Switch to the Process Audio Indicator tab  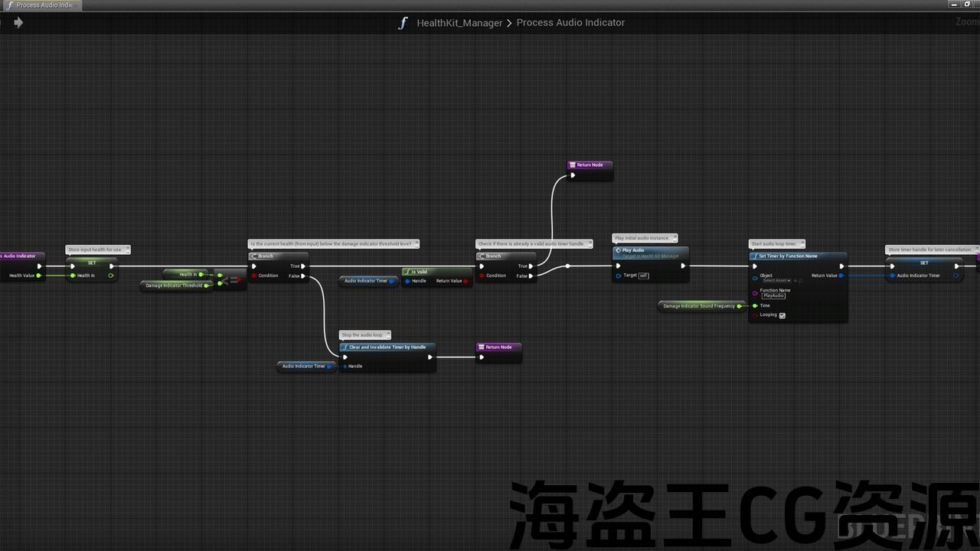point(42,5)
